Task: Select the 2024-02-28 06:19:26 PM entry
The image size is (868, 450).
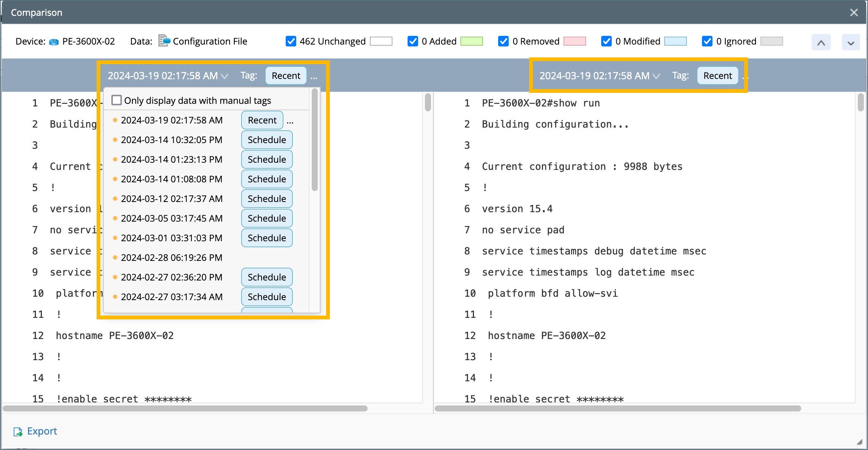Action: [x=172, y=258]
